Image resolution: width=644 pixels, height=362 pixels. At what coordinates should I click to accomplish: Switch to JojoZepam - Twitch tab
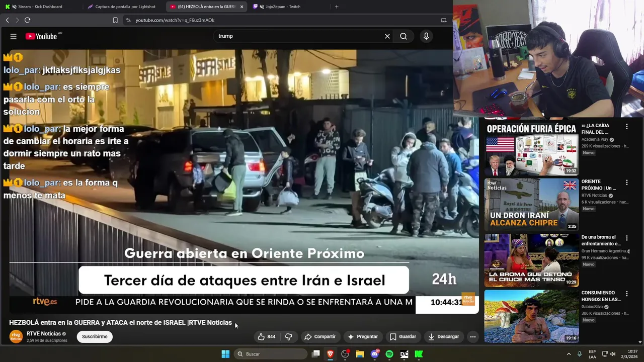pos(284,7)
